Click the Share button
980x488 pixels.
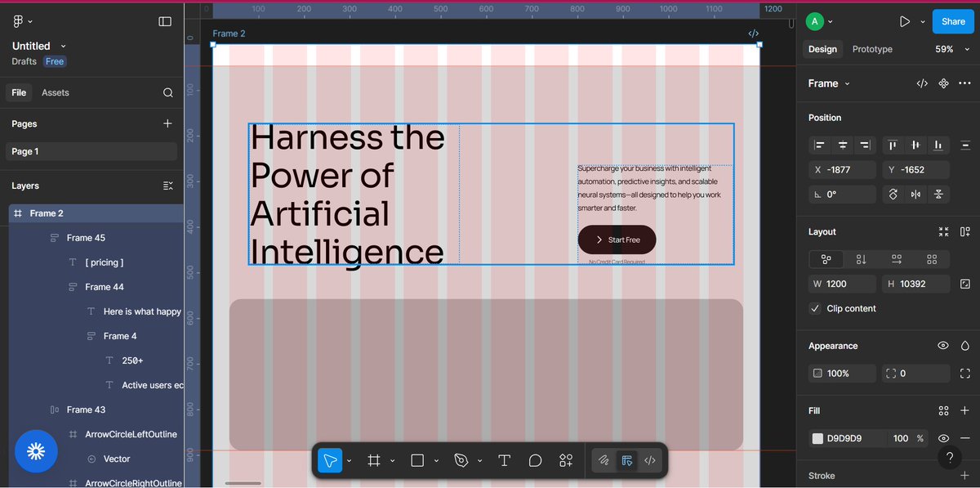(952, 21)
